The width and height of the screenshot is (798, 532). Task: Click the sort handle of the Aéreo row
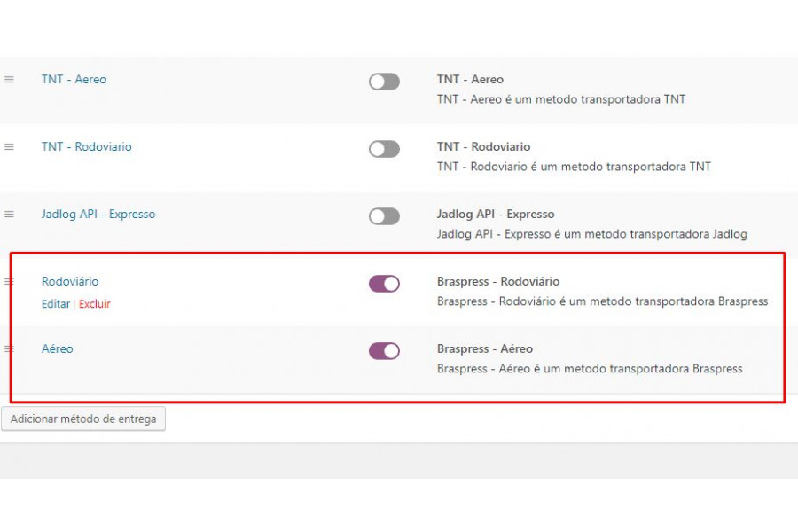point(8,348)
